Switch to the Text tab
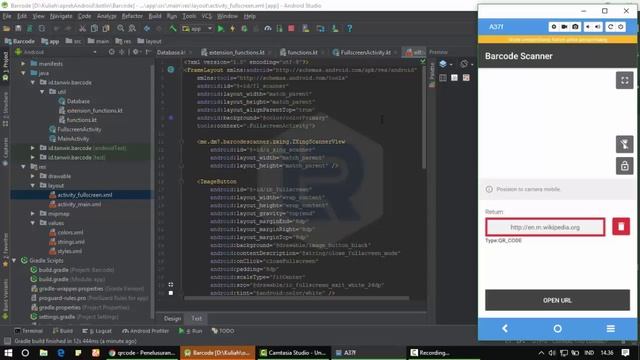 pyautogui.click(x=196, y=318)
